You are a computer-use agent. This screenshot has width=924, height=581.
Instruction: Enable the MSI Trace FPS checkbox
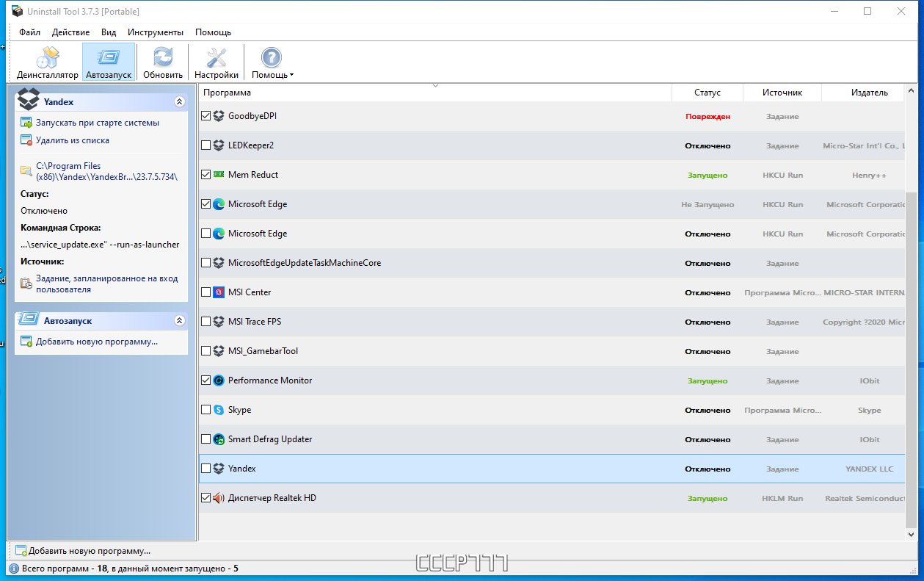205,322
